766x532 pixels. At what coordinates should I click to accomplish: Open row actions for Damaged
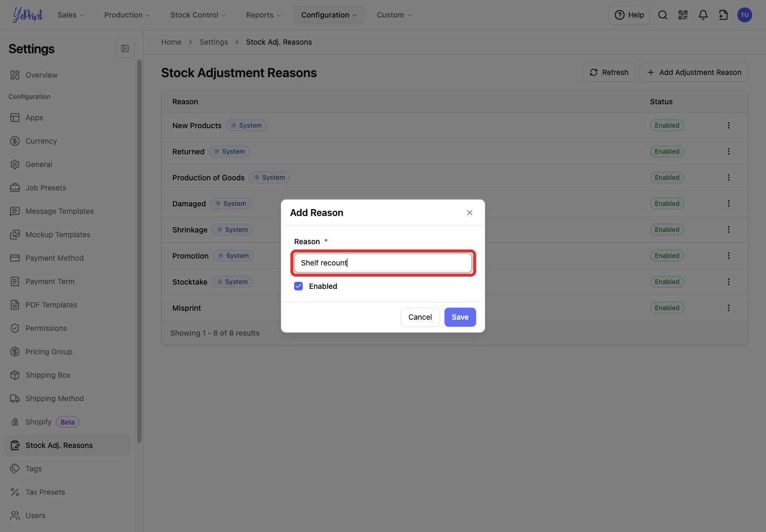[x=729, y=204]
